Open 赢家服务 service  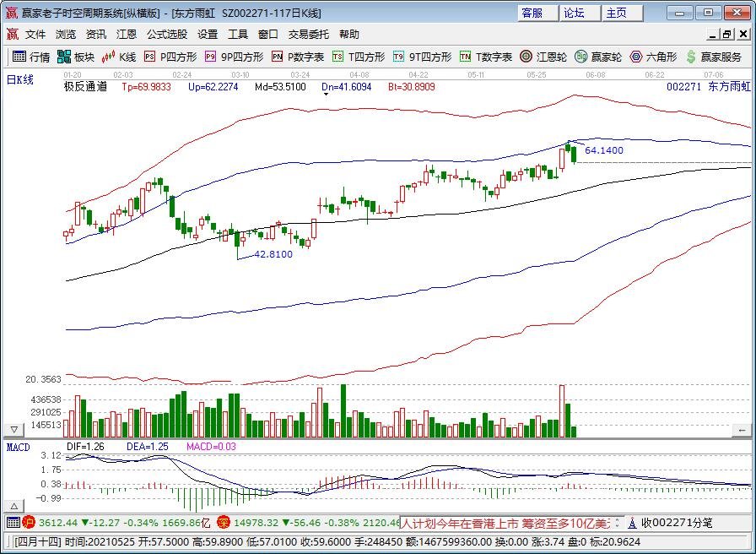coord(714,57)
